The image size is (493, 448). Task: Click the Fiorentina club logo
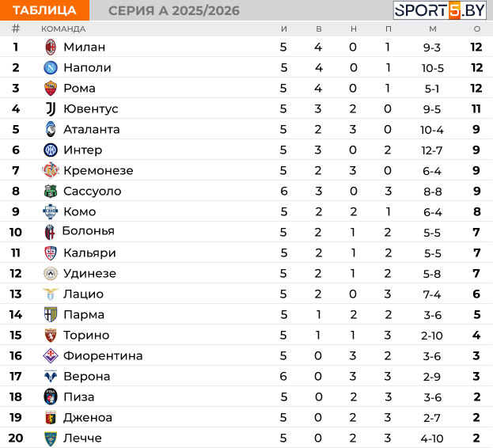(x=51, y=355)
